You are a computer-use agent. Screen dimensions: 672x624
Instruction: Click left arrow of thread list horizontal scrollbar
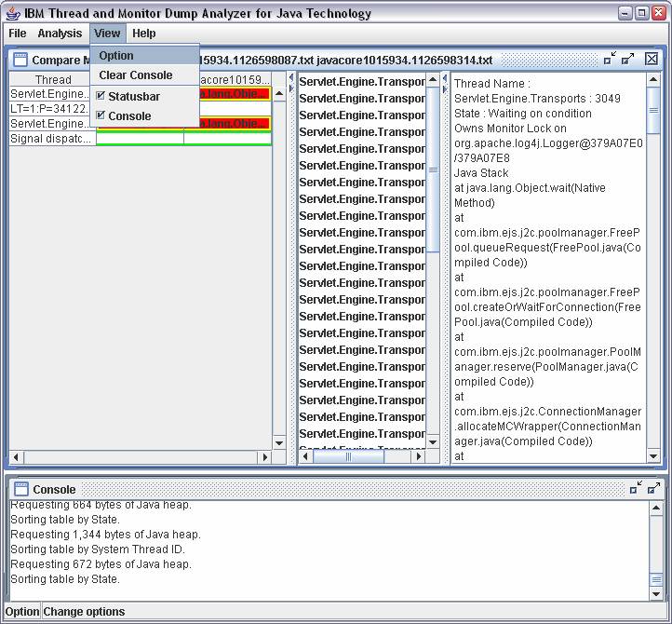tap(305, 456)
